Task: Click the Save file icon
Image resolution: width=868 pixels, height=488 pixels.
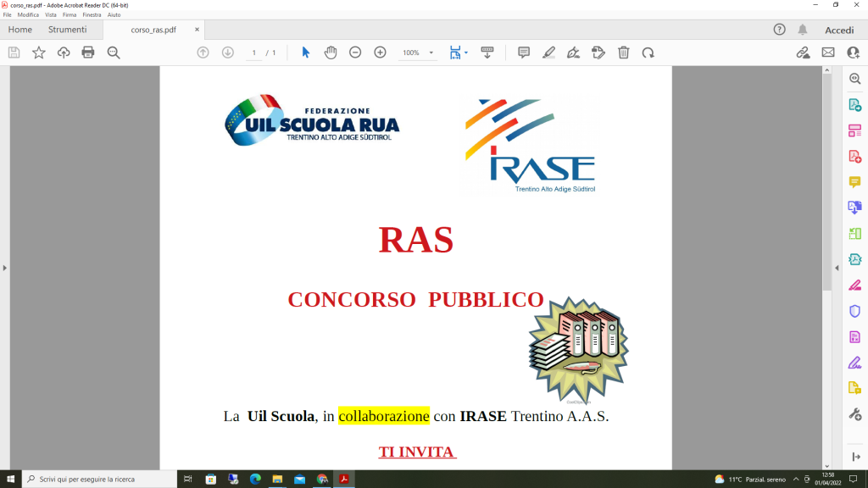Action: (14, 53)
